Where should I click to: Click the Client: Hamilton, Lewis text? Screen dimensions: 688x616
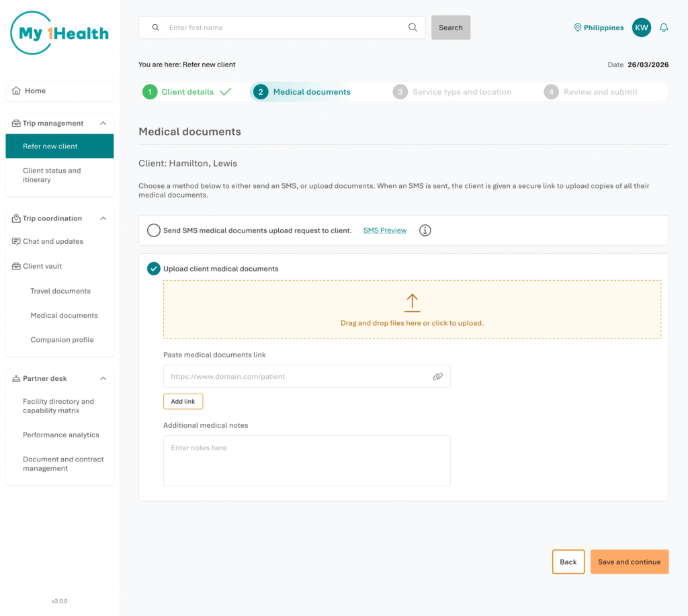click(x=188, y=163)
